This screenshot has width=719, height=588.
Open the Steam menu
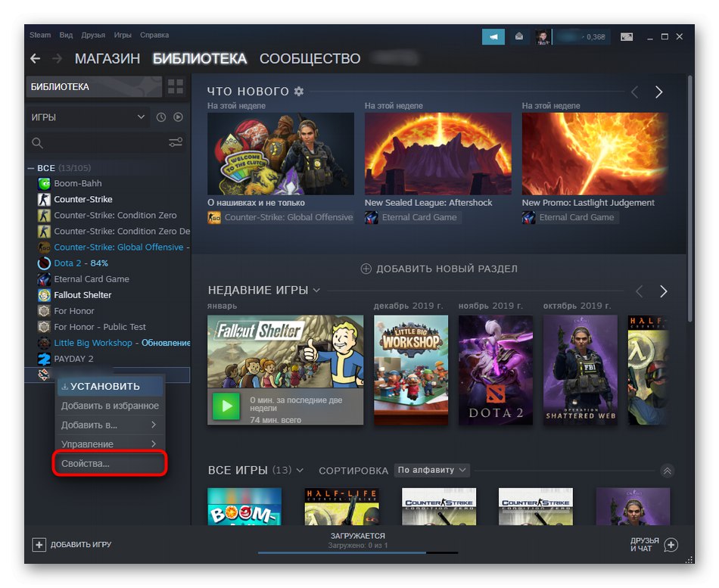click(x=40, y=35)
